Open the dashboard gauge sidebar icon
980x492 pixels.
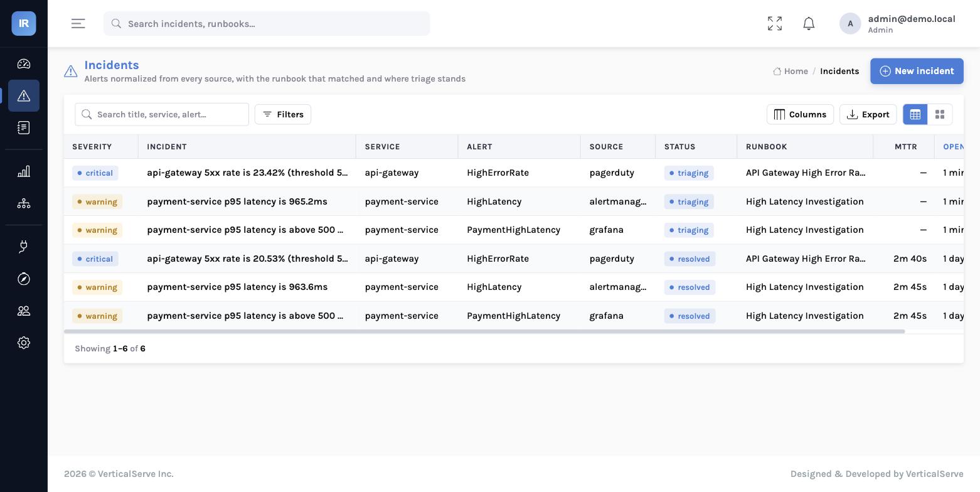24,63
